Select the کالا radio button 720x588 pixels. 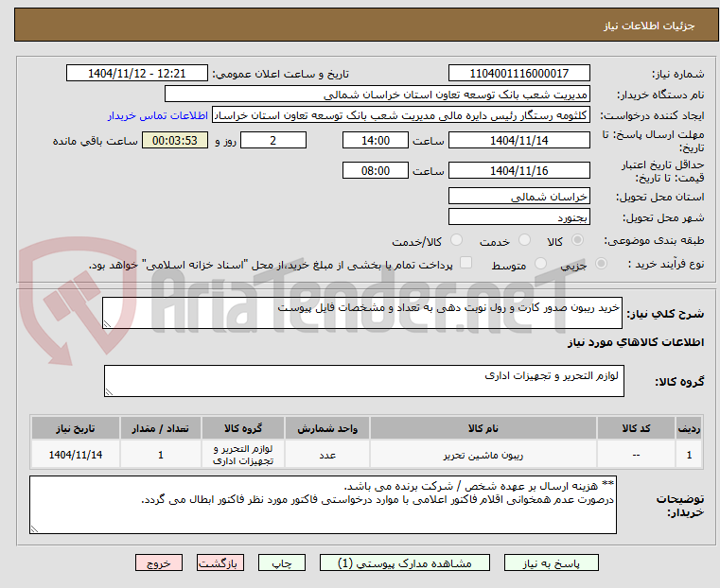coord(578,240)
